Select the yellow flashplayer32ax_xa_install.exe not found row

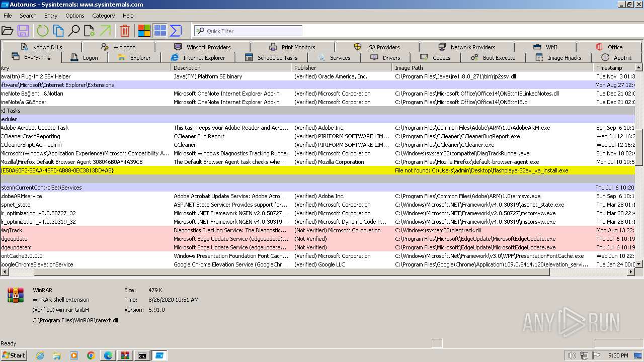317,170
